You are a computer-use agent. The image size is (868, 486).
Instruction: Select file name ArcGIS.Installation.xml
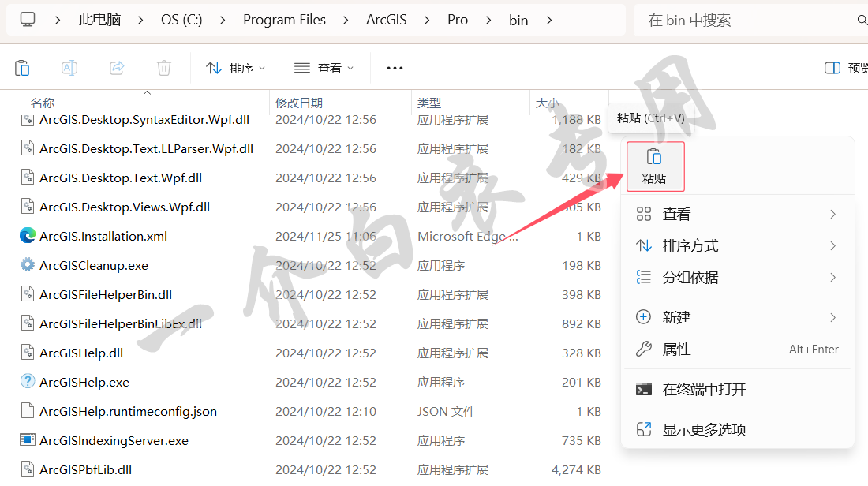click(x=103, y=237)
